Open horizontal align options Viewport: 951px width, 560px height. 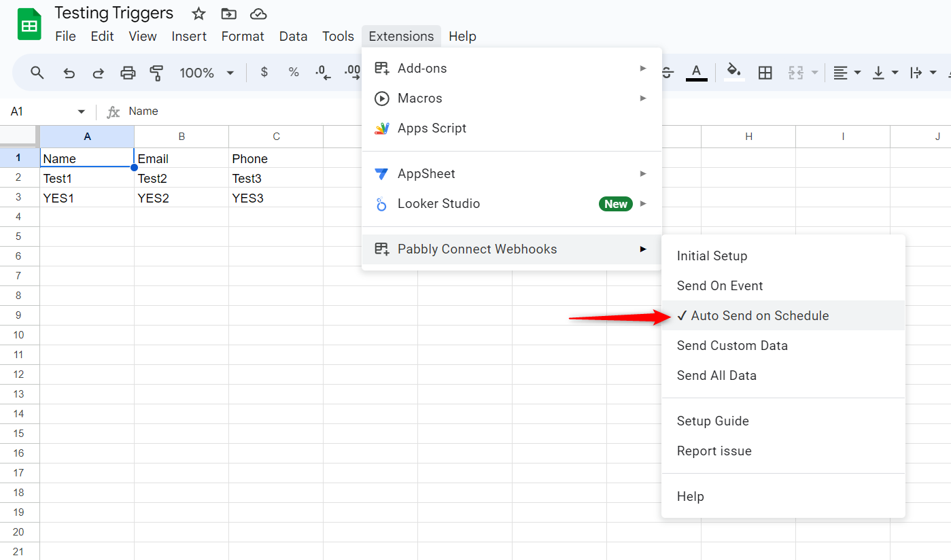click(847, 73)
